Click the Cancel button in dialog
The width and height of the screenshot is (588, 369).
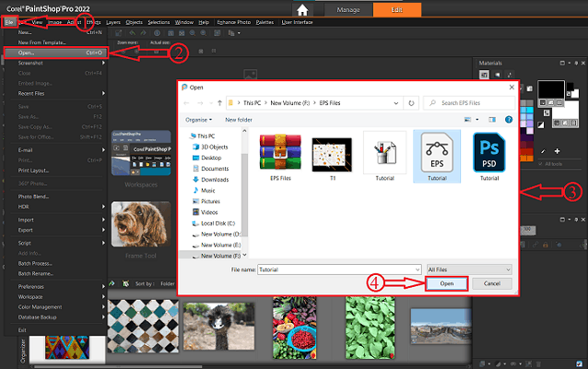click(x=492, y=283)
